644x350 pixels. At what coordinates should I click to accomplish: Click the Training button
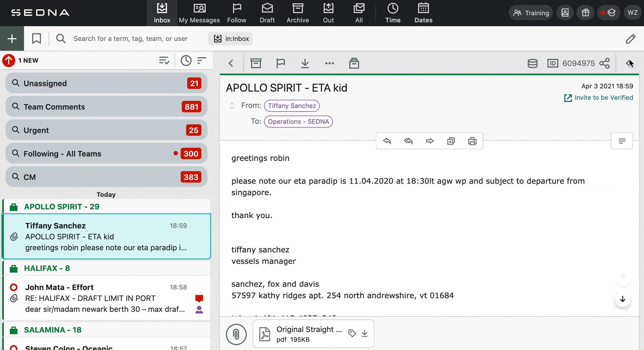coord(531,13)
